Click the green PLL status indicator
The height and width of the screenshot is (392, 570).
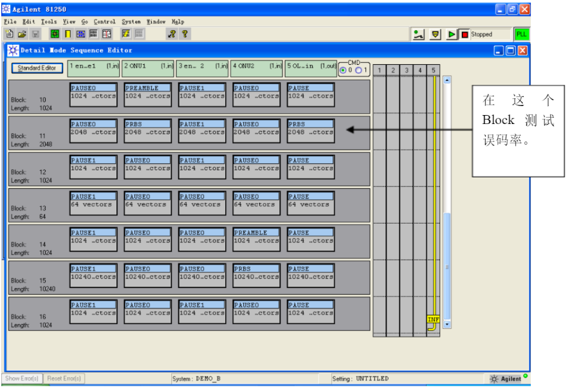click(520, 35)
